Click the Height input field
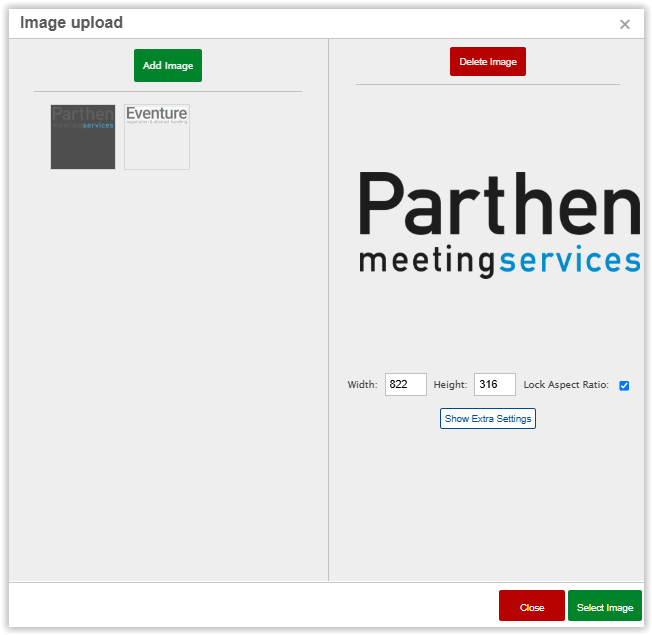 point(494,384)
